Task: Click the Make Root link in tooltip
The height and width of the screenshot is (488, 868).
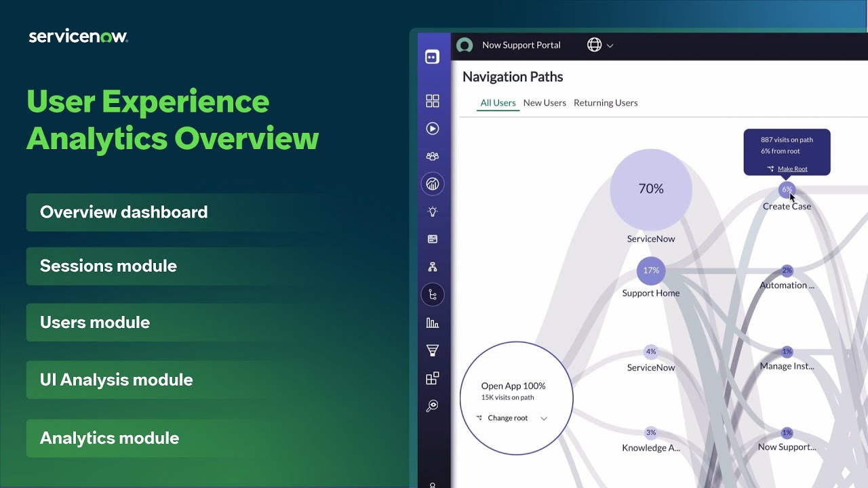Action: click(792, 169)
